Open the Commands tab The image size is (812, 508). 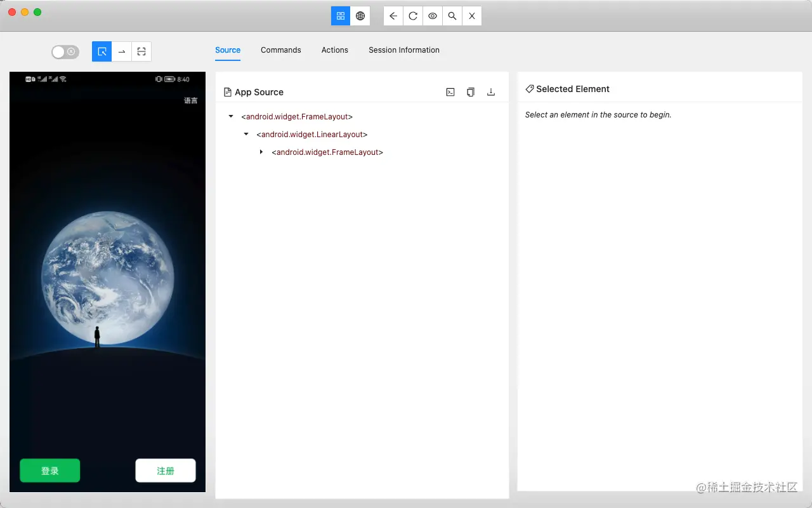[281, 50]
